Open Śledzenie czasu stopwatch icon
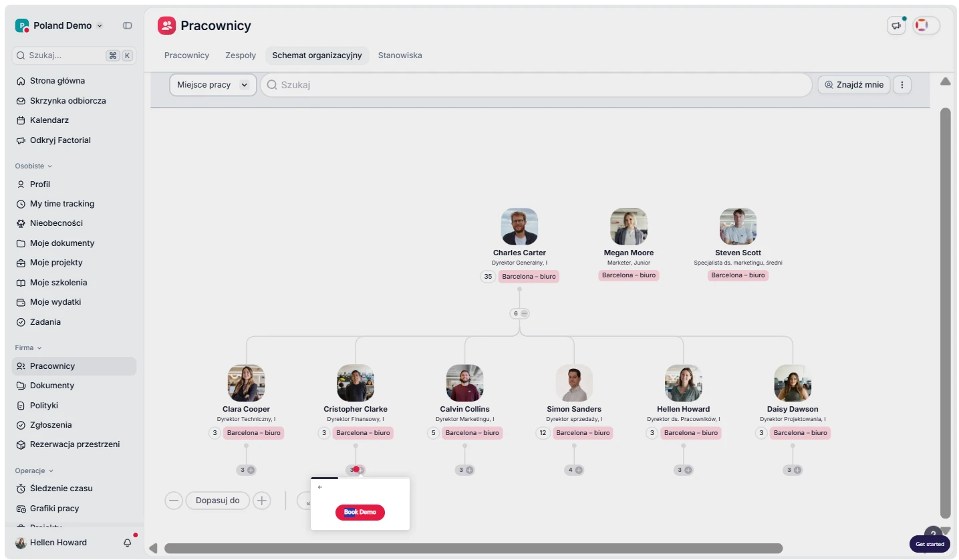959x560 pixels. [x=21, y=488]
